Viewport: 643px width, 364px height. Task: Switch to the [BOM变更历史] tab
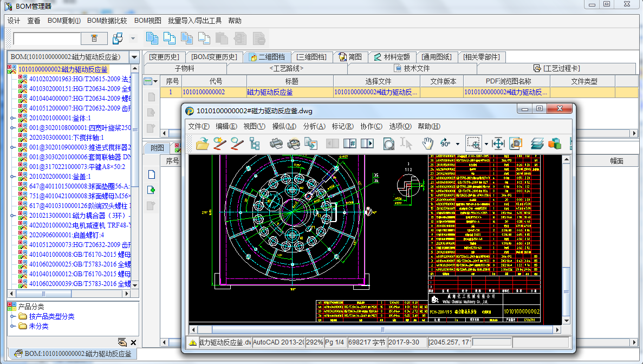215,57
